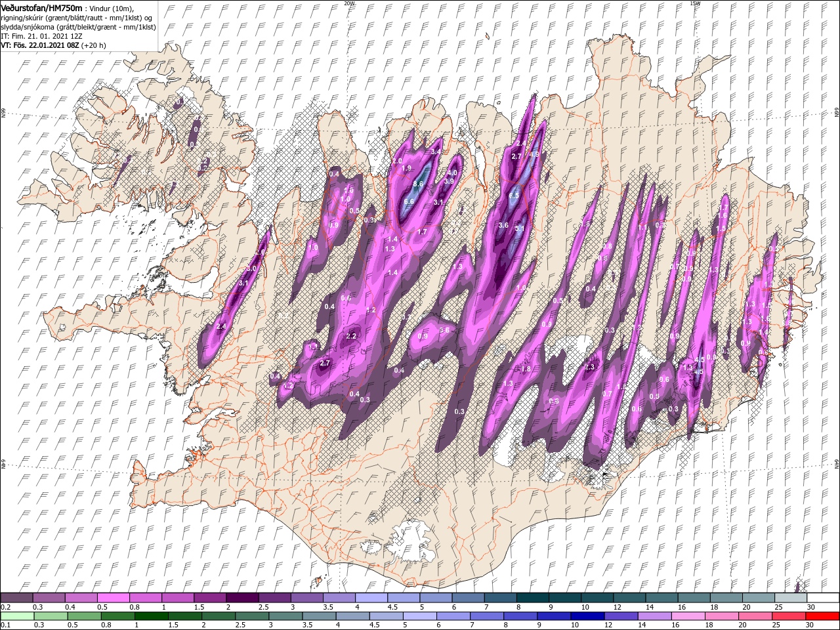The image size is (840, 630).
Task: Click the 4.0 precipitation value in the north
Action: (451, 173)
